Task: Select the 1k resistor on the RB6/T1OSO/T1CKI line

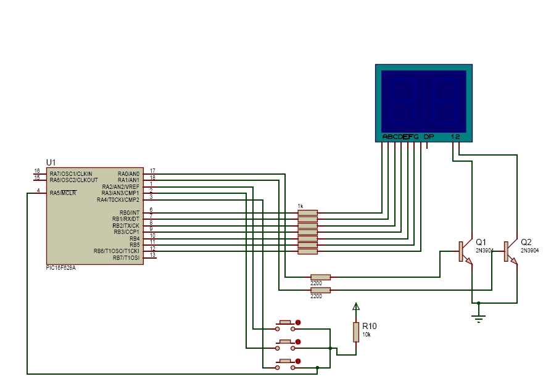Action: [307, 251]
